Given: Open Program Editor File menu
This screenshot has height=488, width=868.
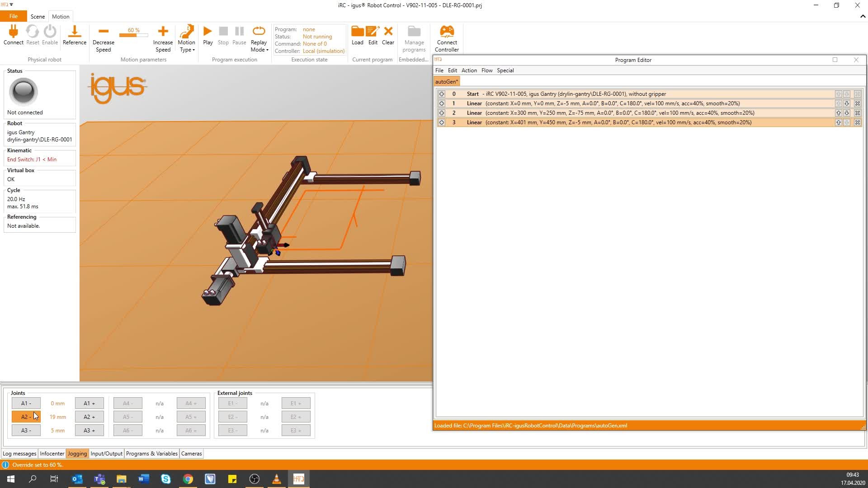Looking at the screenshot, I should (439, 70).
